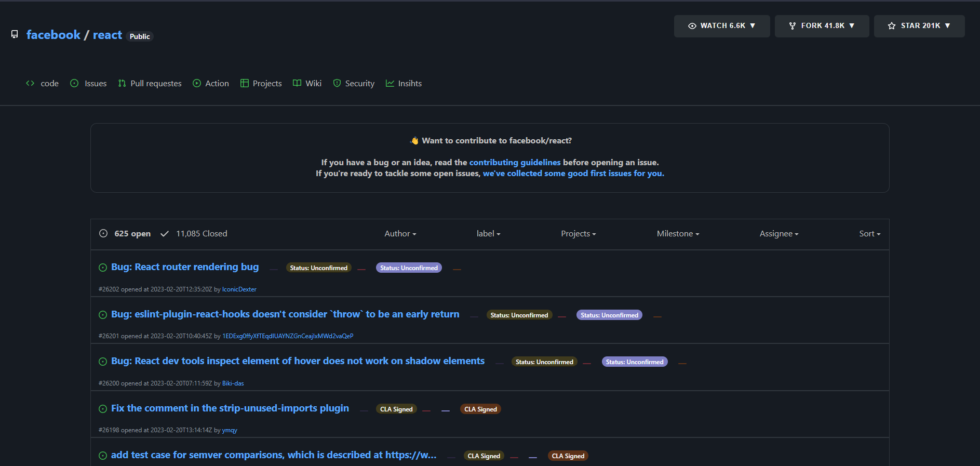980x466 pixels.
Task: Open author profile Biki-das
Action: tap(233, 383)
